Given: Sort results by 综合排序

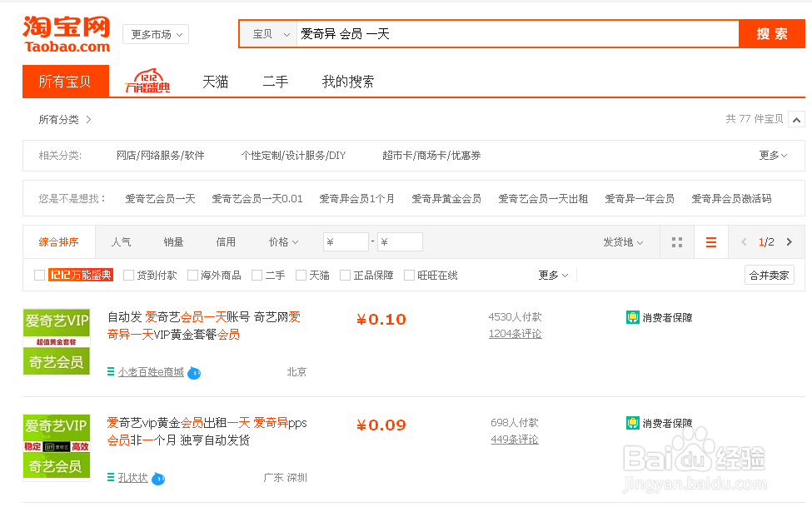Looking at the screenshot, I should tap(59, 241).
